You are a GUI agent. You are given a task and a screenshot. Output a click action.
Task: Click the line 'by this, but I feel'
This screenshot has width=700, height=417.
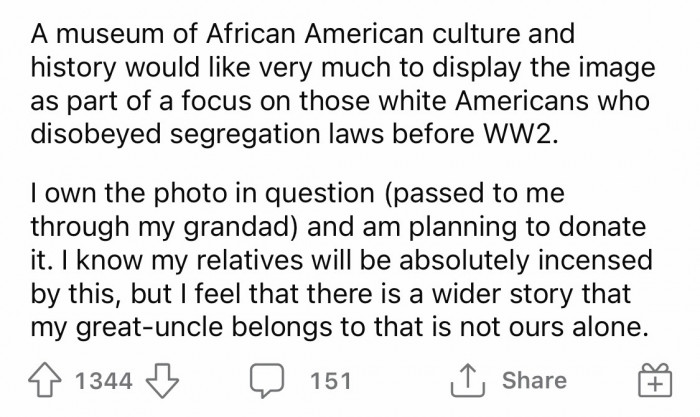(322, 299)
